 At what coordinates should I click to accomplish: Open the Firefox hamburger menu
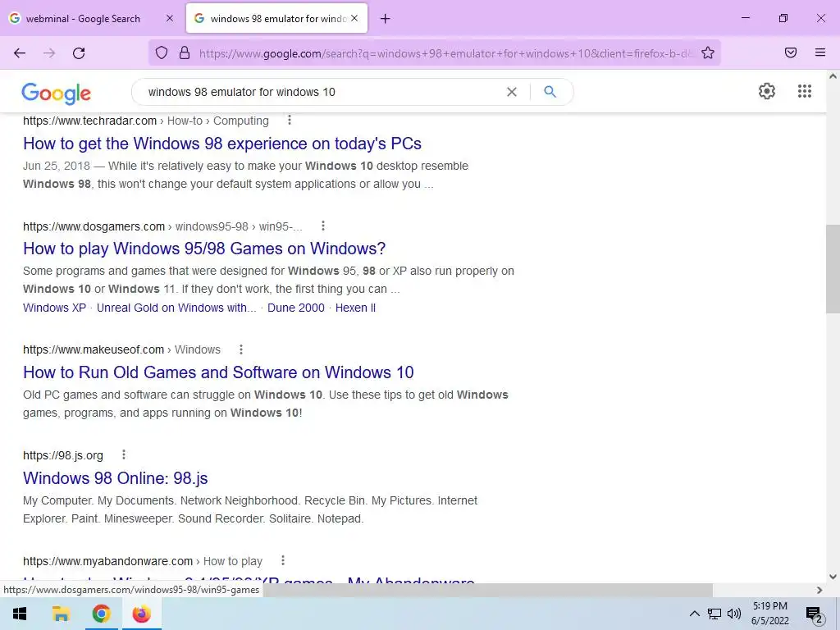click(x=820, y=52)
